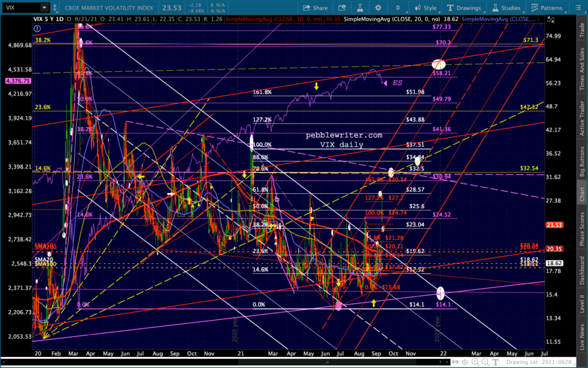Viewport: 588px width, 368px height.
Task: Click the $71.3 yellow level label
Action: (x=531, y=40)
